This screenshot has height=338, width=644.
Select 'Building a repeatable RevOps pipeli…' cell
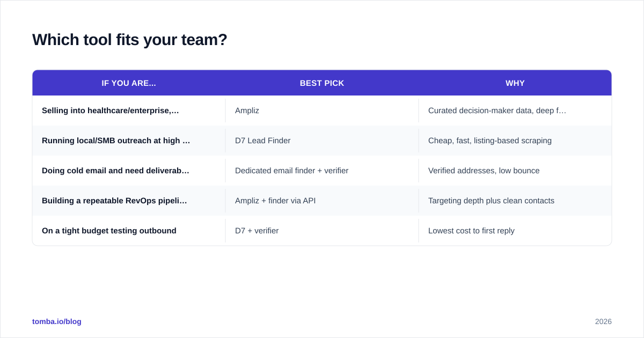click(129, 201)
